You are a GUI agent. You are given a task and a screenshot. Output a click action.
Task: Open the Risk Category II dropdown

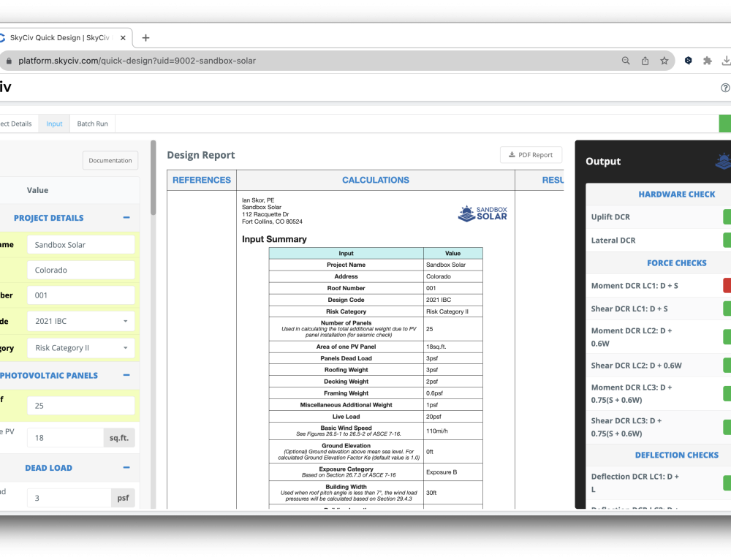tap(81, 348)
